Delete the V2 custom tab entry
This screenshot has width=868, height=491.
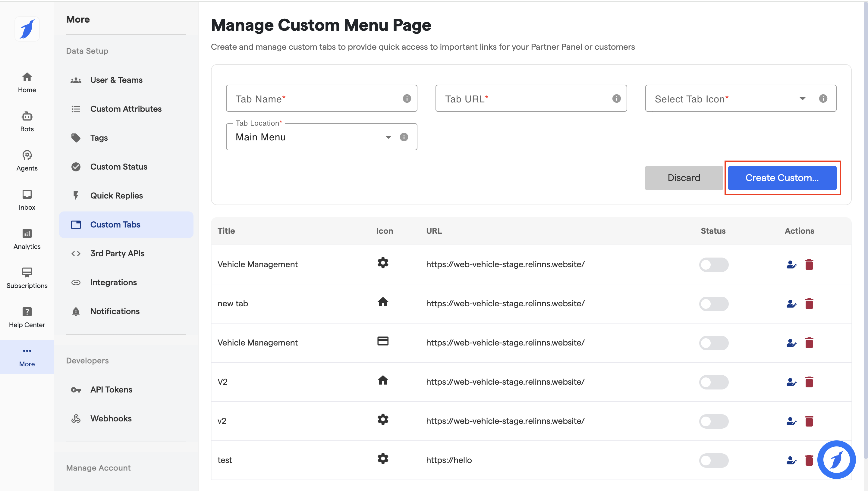pyautogui.click(x=809, y=382)
